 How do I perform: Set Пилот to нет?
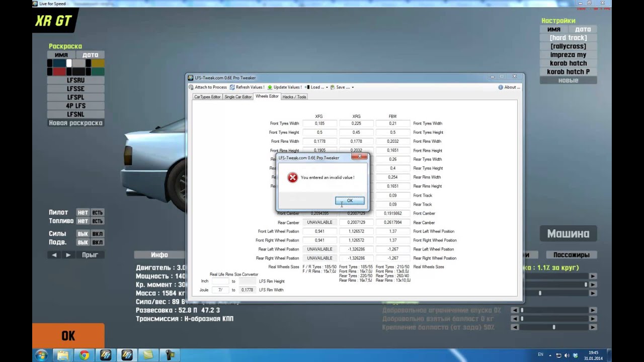tap(83, 213)
